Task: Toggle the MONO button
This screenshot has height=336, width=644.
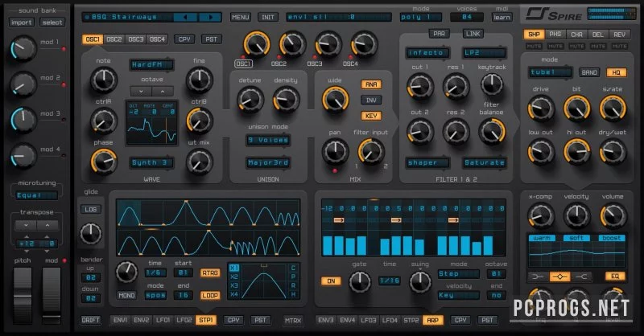Action: click(126, 295)
